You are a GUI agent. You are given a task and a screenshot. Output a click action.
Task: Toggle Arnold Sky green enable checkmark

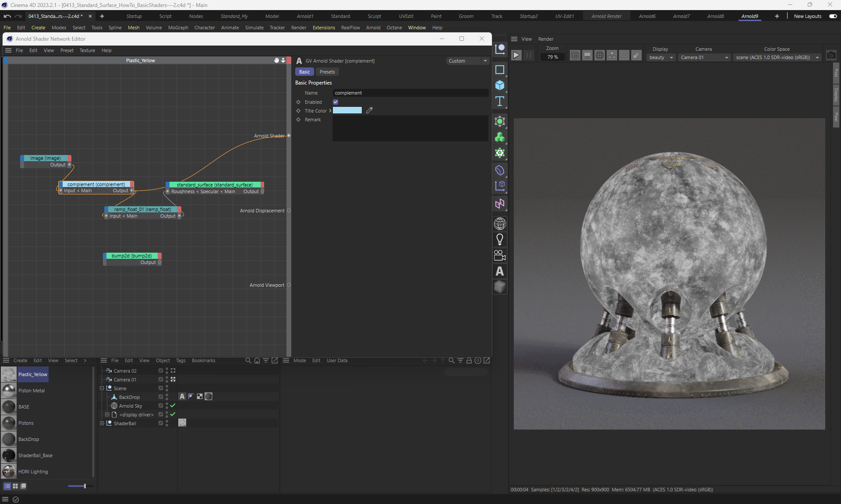click(173, 405)
